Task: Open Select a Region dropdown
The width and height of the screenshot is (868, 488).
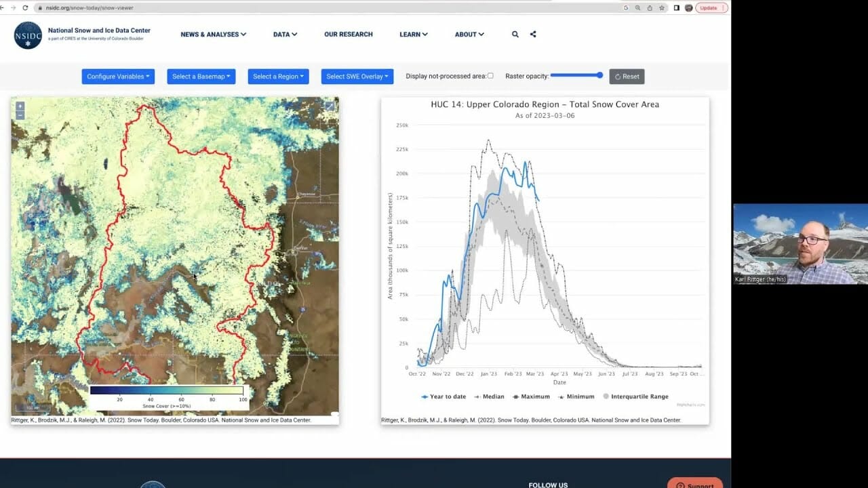Action: pos(278,77)
